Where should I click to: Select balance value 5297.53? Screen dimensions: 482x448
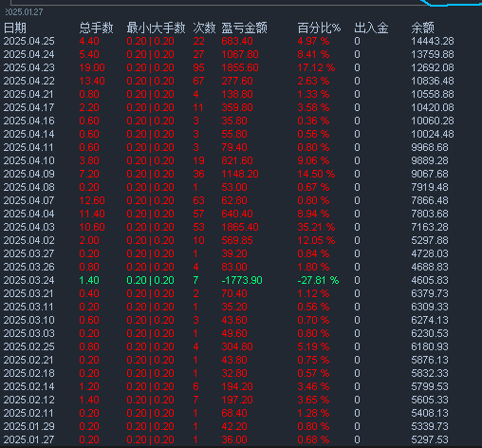(430, 439)
